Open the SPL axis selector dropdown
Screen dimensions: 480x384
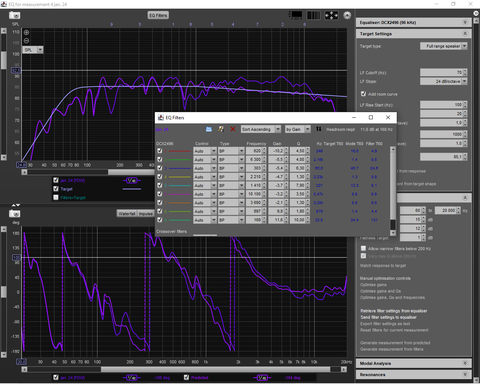pos(33,50)
